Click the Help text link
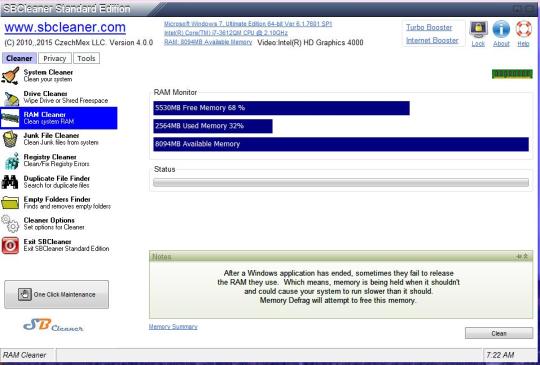The width and height of the screenshot is (540, 365). coord(523,44)
